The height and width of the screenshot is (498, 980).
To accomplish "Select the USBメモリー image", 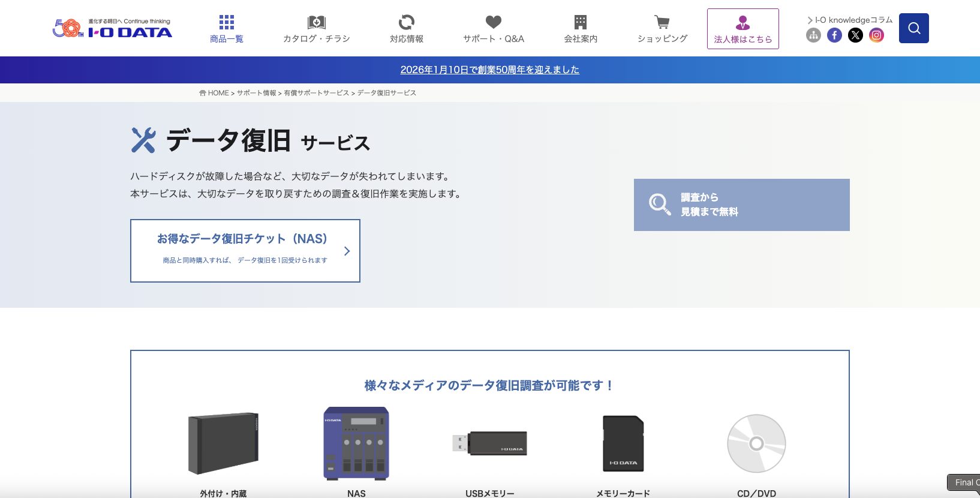I will [x=489, y=443].
